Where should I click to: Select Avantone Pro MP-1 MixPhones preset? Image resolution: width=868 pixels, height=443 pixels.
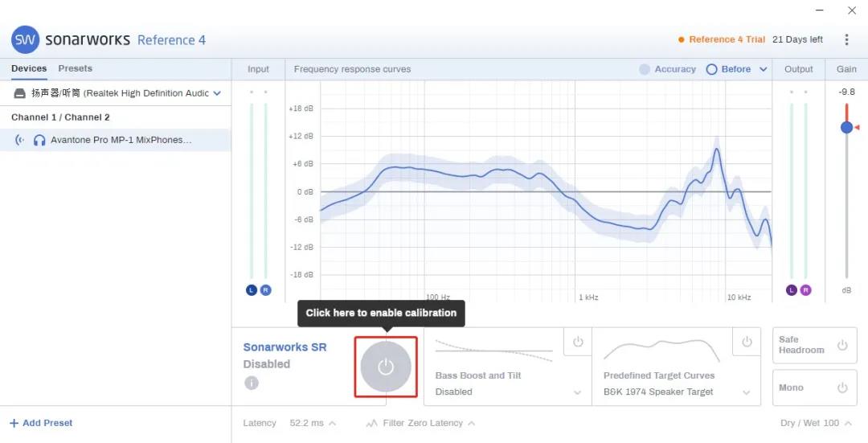click(x=115, y=140)
